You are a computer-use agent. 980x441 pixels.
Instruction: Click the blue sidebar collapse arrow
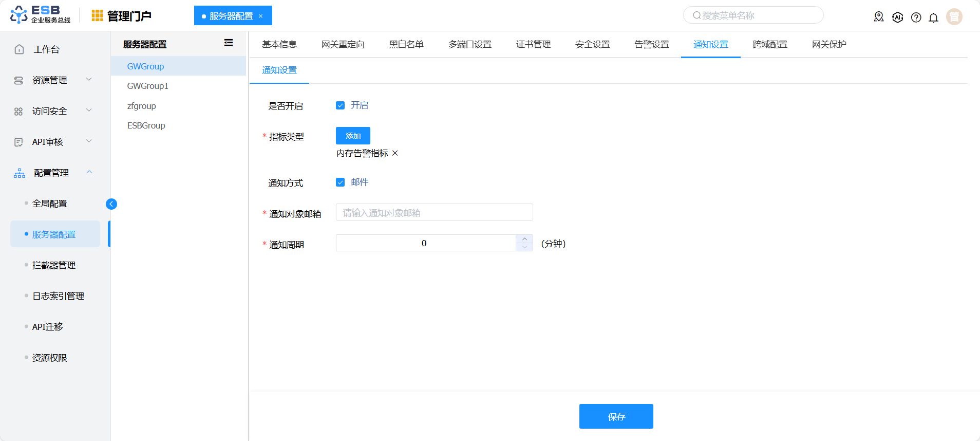point(111,204)
